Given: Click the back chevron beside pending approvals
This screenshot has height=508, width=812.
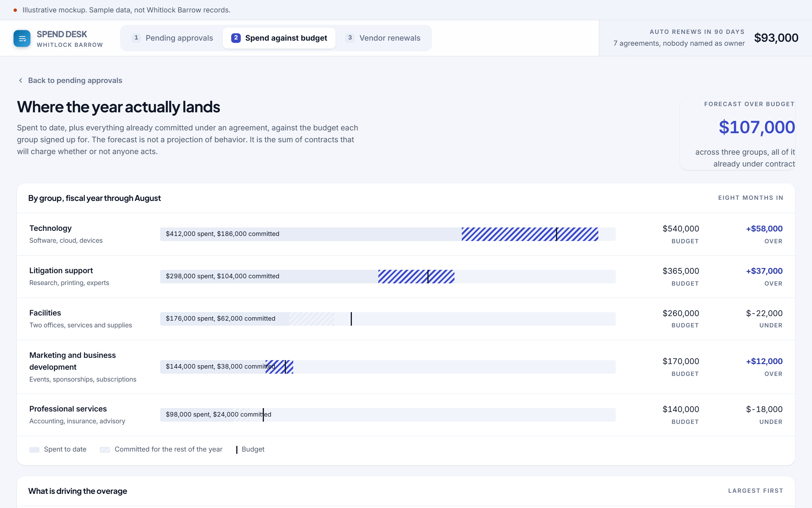Looking at the screenshot, I should point(21,80).
